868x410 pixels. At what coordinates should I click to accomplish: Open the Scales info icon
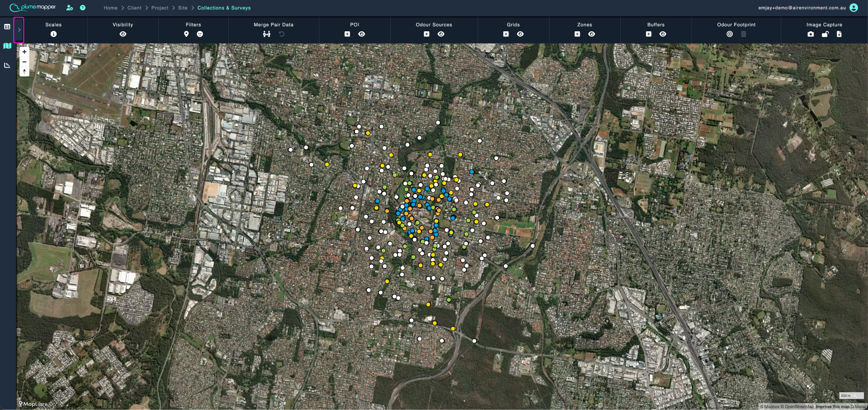tap(54, 34)
